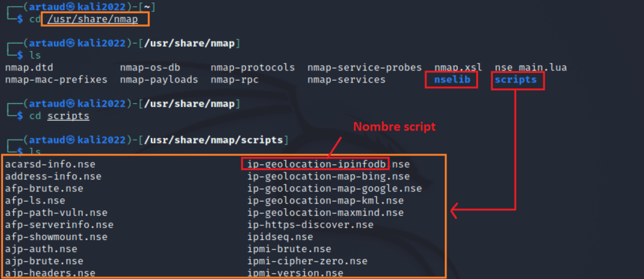Click the nse_main.lua file name

[531, 67]
